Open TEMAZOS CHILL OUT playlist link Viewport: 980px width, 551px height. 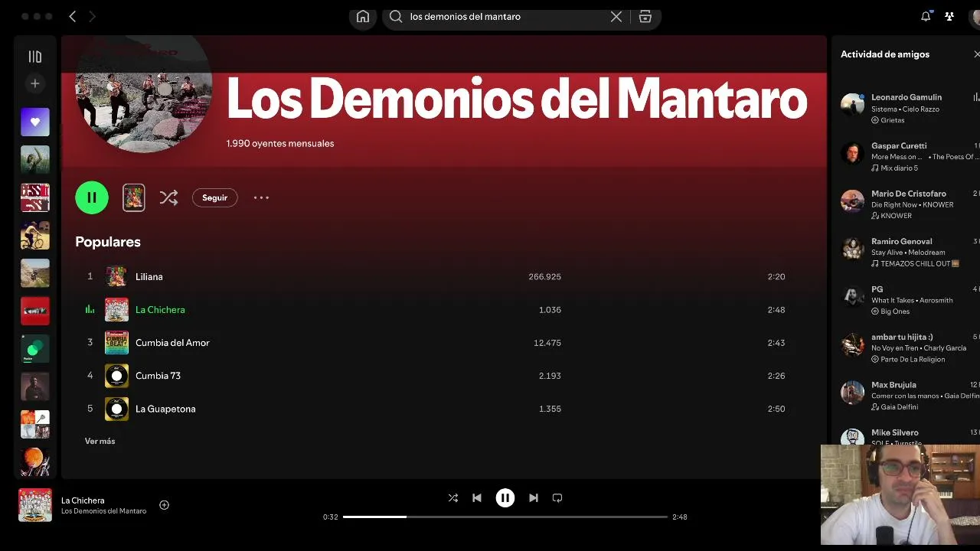pyautogui.click(x=915, y=263)
